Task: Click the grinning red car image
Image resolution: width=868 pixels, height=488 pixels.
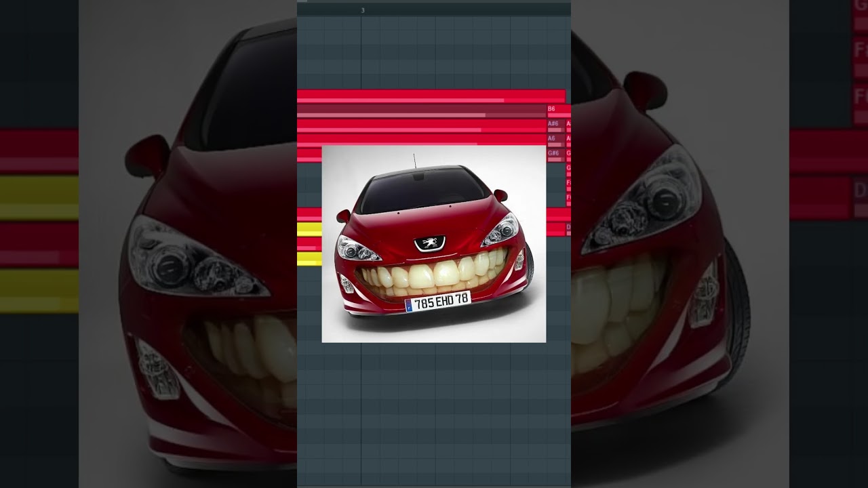Action: click(434, 244)
